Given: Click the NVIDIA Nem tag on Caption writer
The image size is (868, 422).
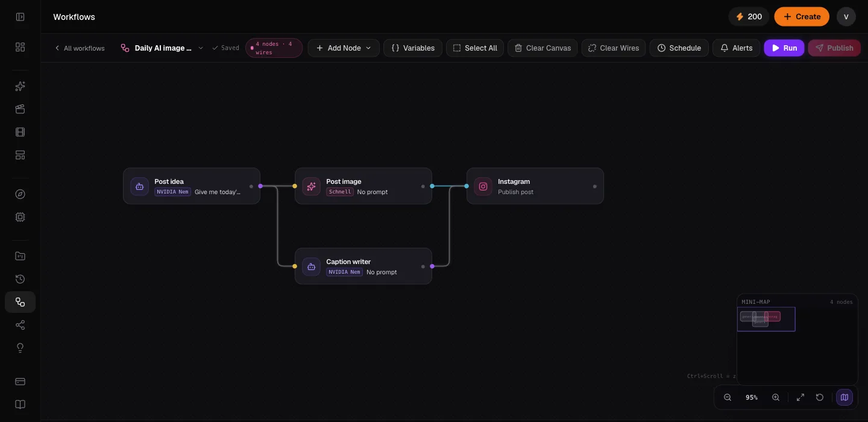Looking at the screenshot, I should [344, 272].
